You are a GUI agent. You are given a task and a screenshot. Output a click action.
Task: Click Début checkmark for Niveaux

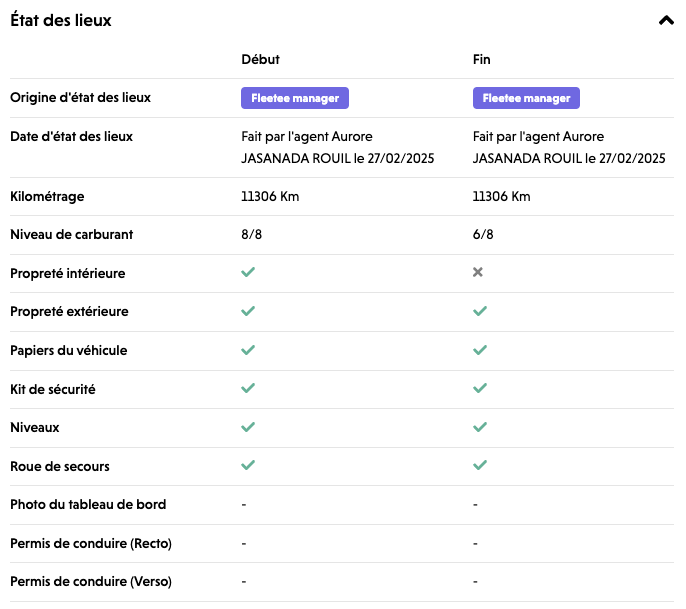[x=248, y=427]
